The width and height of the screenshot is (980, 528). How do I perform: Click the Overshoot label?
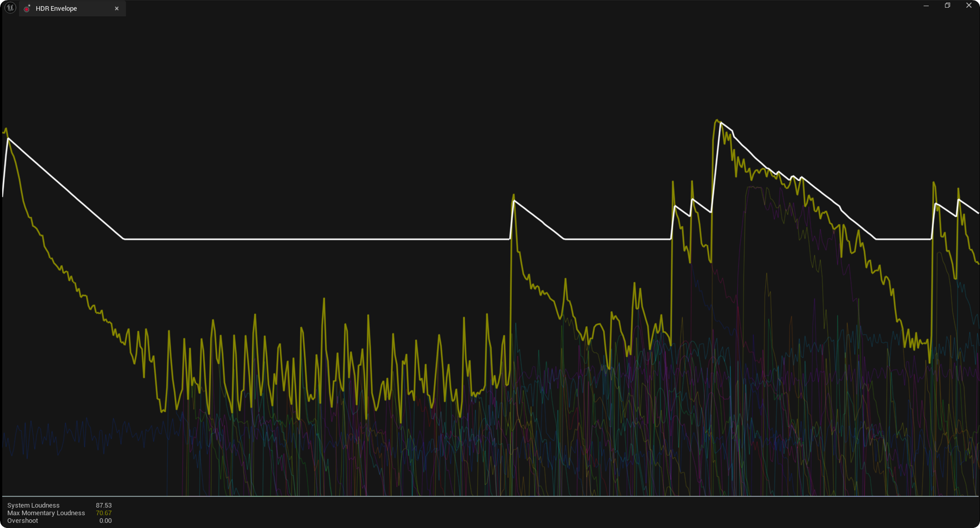point(23,521)
